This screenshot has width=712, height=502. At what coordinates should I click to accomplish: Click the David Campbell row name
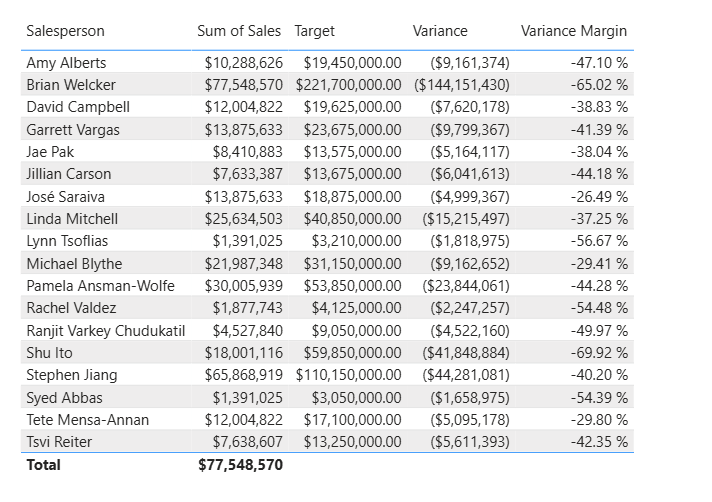[78, 107]
